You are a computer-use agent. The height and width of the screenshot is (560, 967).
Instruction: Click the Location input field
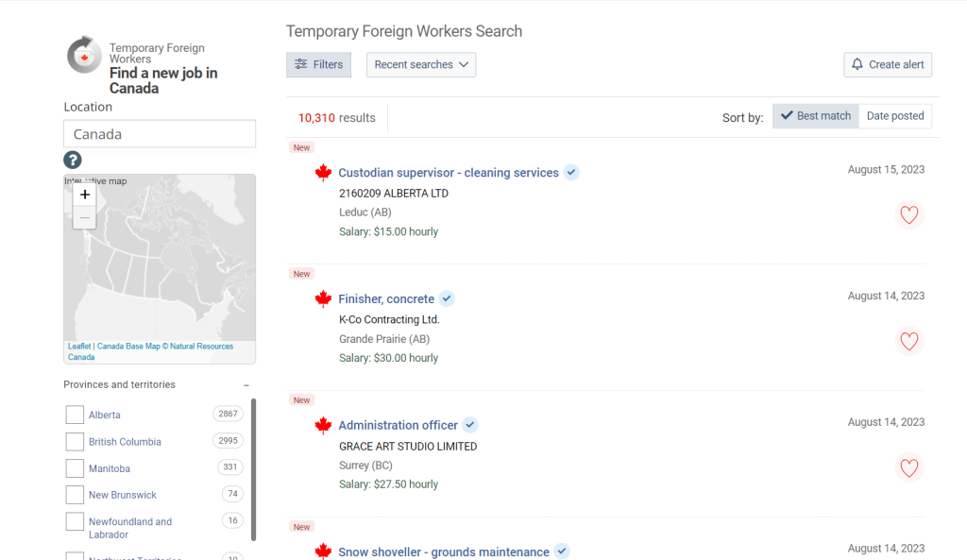160,134
